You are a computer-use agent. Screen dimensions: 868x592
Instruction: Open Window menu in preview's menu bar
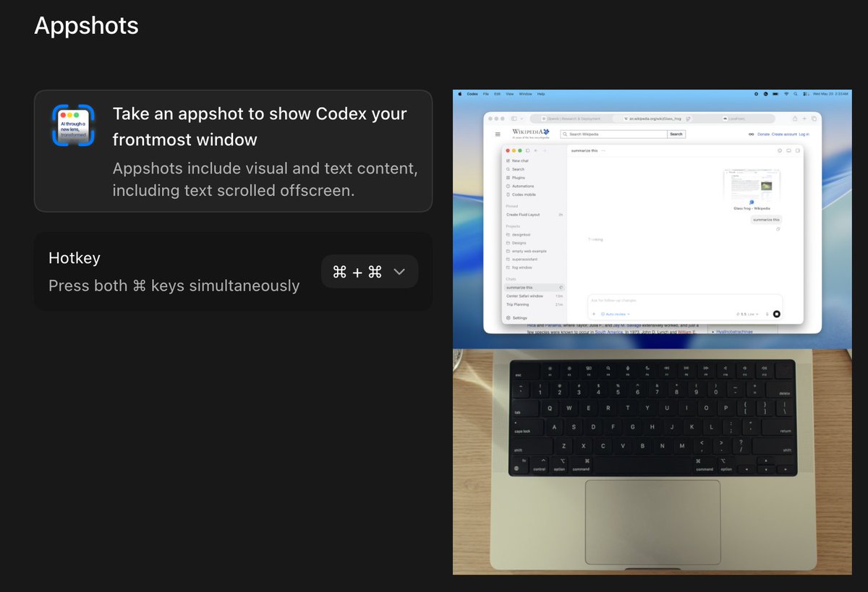526,94
